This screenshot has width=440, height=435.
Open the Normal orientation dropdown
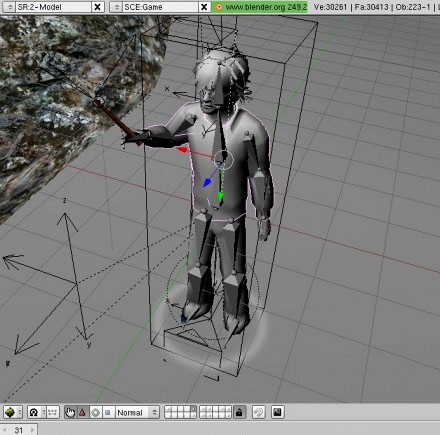137,413
